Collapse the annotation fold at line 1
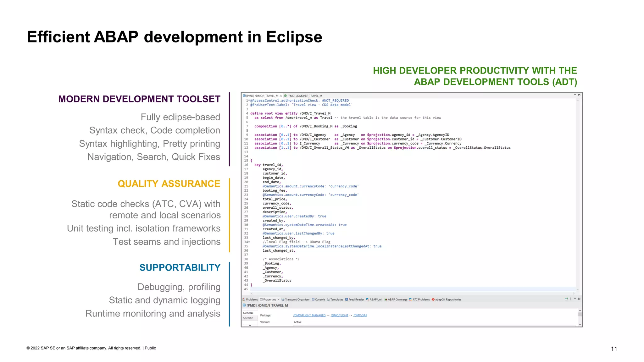This screenshot has height=362, width=644. pyautogui.click(x=249, y=101)
